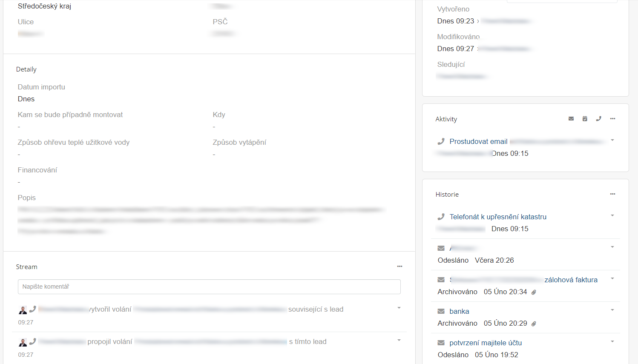
Task: Open the Historie panel three-dots menu
Action: 612,194
